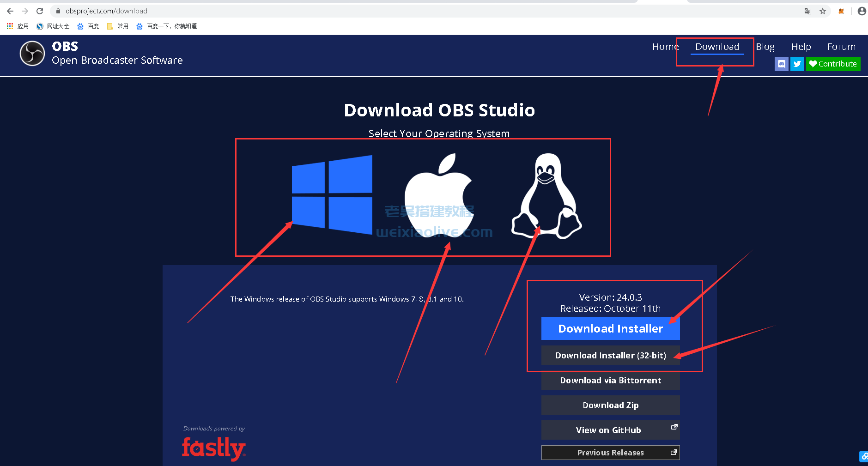Open the OBS Twitter icon
The width and height of the screenshot is (868, 466).
coord(797,64)
